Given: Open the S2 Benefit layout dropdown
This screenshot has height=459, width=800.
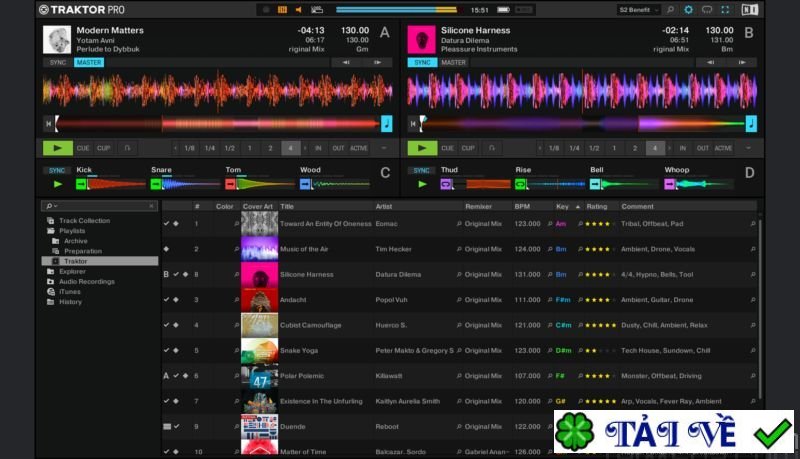Looking at the screenshot, I should [x=640, y=9].
